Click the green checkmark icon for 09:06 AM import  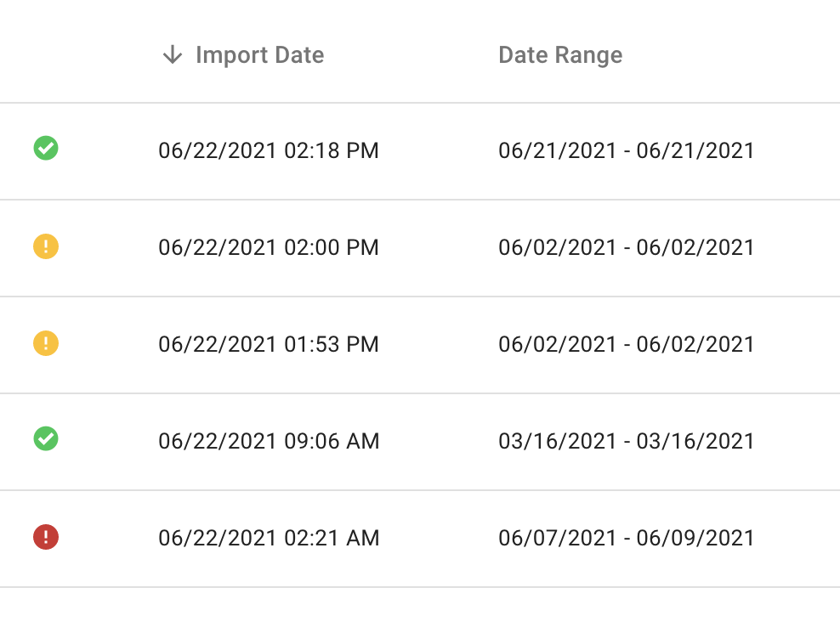pyautogui.click(x=46, y=439)
